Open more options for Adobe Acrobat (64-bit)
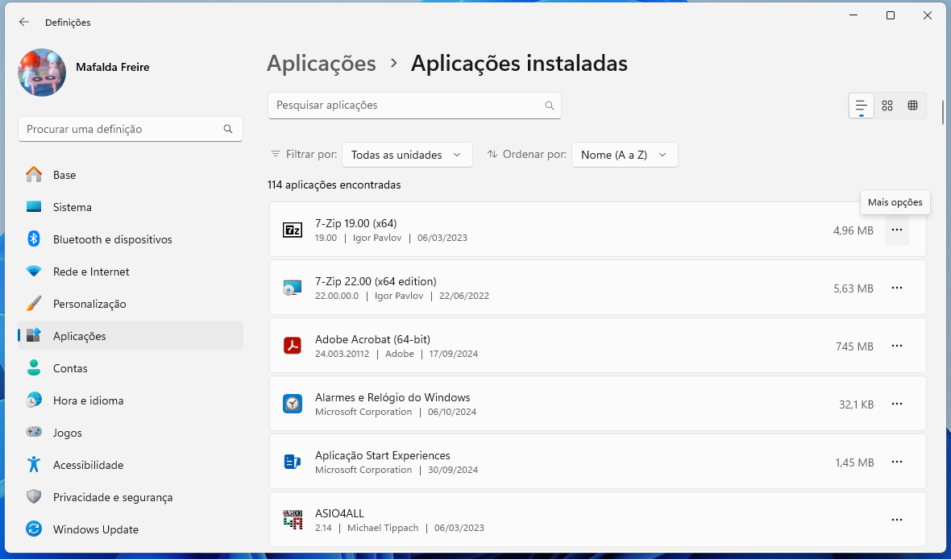Viewport: 951px width, 560px height. [x=897, y=346]
